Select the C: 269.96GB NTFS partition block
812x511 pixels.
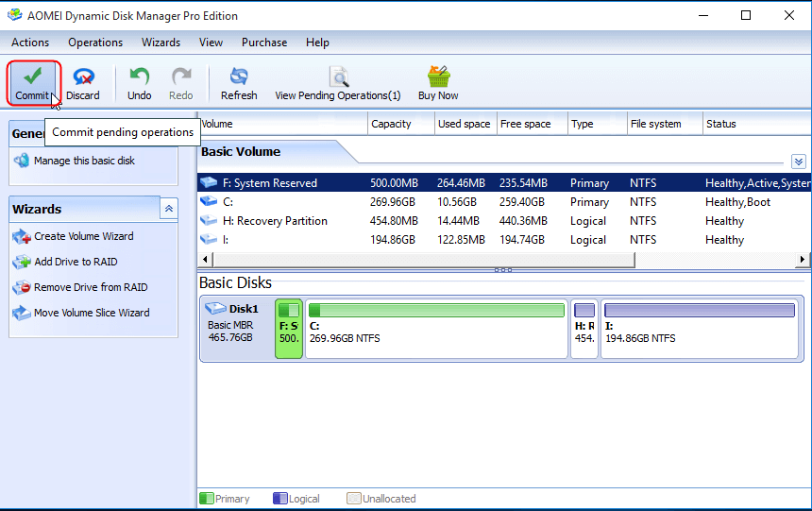point(436,329)
